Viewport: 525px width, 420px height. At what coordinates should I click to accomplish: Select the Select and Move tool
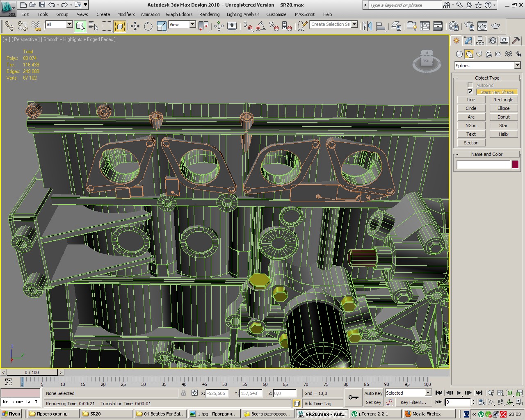pyautogui.click(x=135, y=26)
